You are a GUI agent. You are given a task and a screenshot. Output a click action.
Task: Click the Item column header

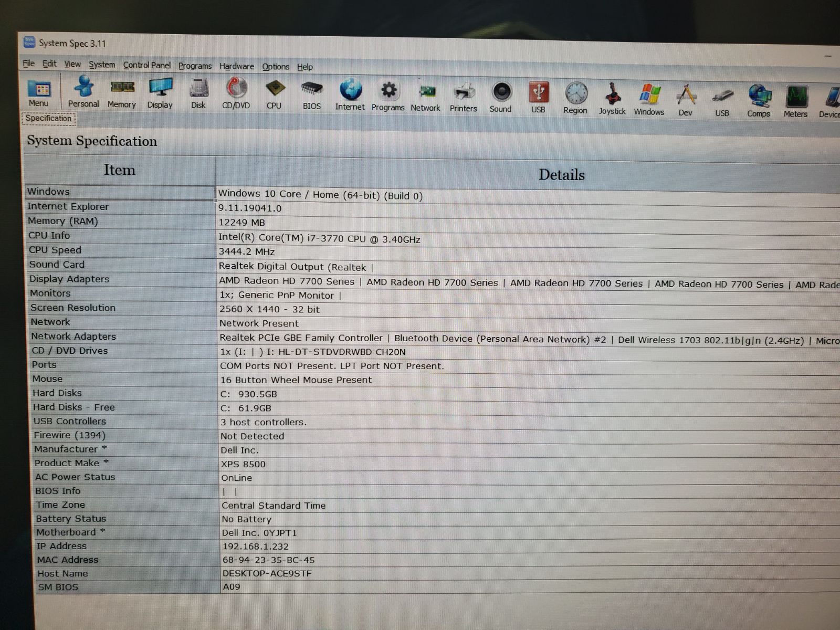(119, 170)
